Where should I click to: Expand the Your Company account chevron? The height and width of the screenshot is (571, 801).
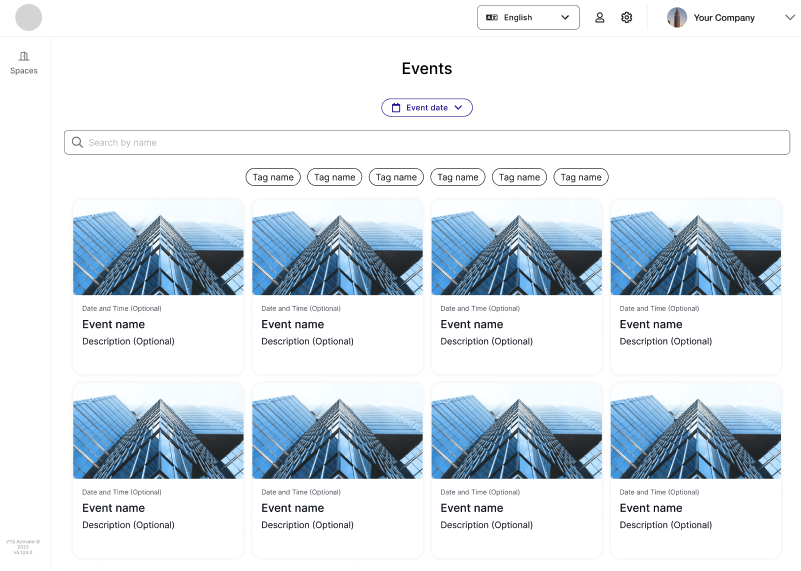tap(790, 17)
